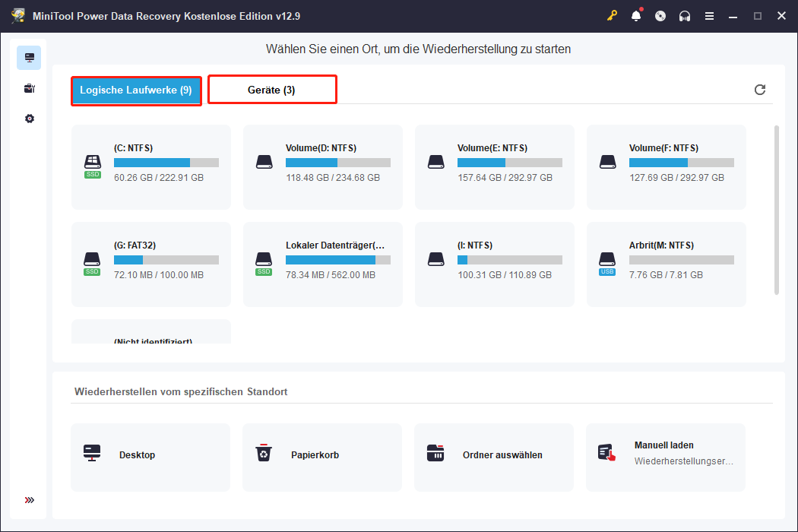Image resolution: width=798 pixels, height=532 pixels.
Task: Click the text 157.64 GB / 292.97 GB
Action: click(x=505, y=178)
